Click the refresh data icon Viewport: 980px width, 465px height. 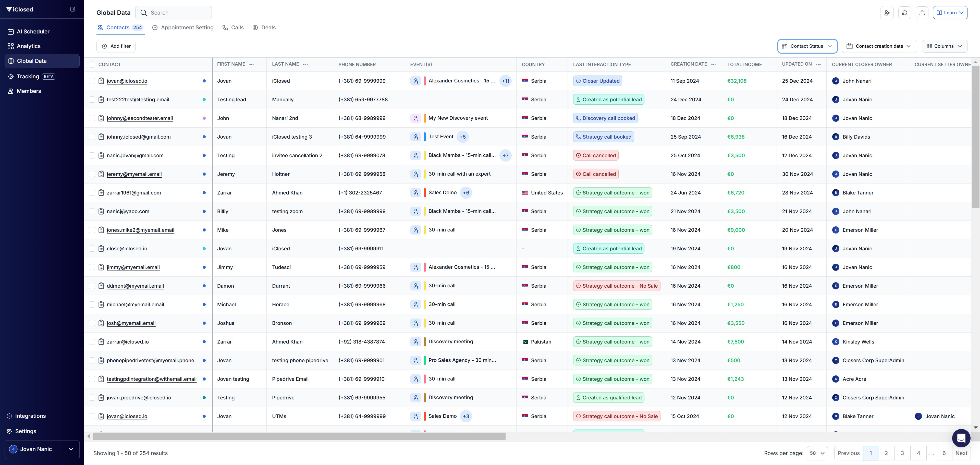pos(904,13)
